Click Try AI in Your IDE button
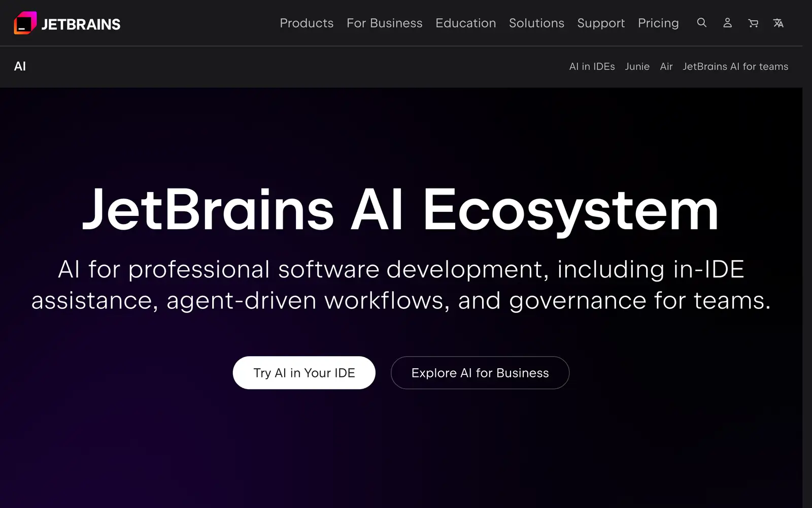This screenshot has width=812, height=508. tap(304, 373)
